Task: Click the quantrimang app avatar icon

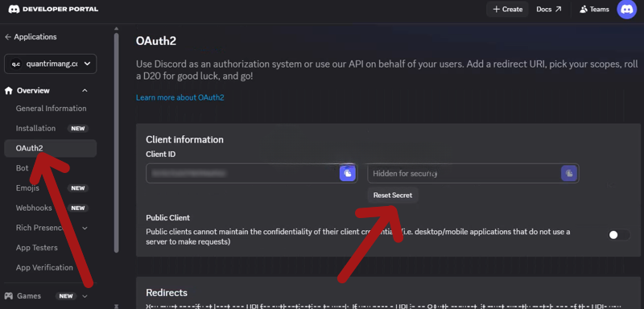Action: [x=16, y=64]
